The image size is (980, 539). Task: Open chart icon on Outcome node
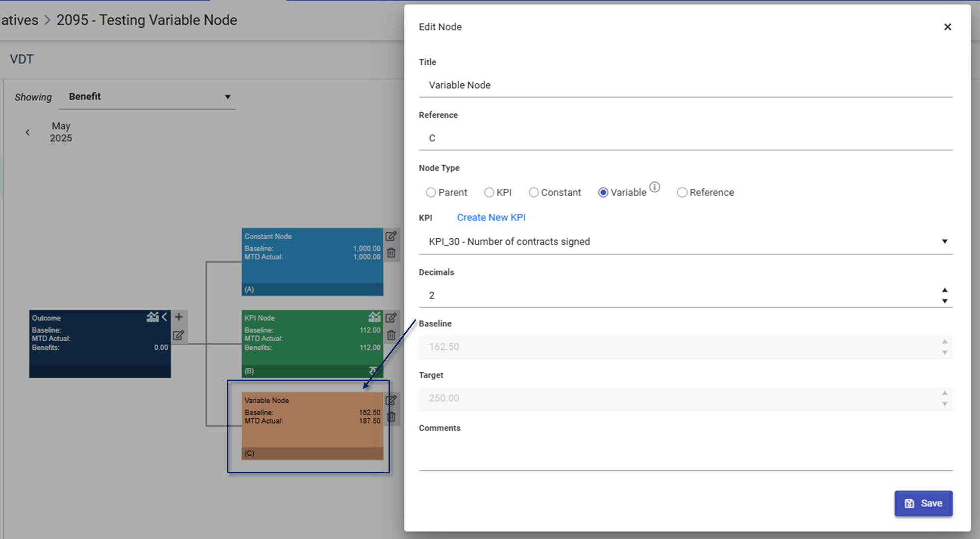[152, 317]
